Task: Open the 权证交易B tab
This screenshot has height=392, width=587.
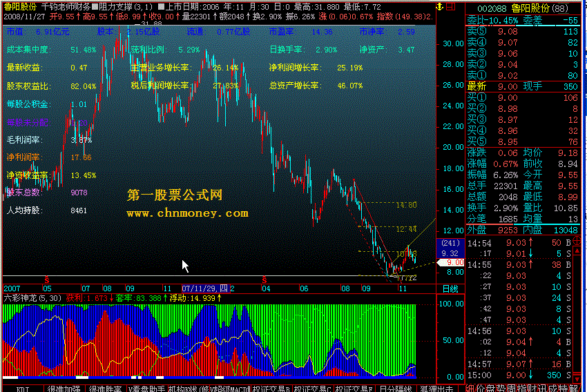Action: tap(271, 389)
